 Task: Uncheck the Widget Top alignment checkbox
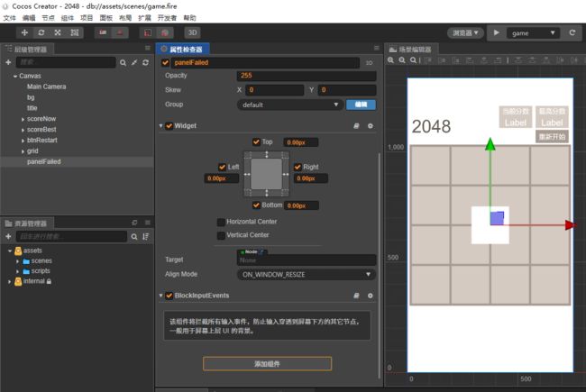(256, 142)
